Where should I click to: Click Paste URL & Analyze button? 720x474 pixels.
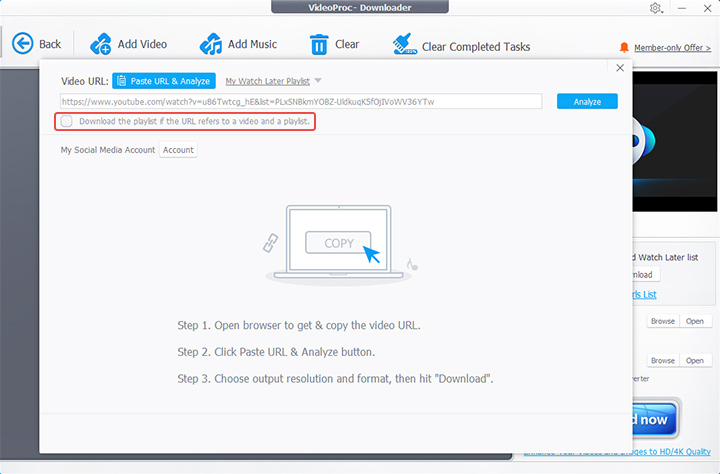tap(164, 81)
